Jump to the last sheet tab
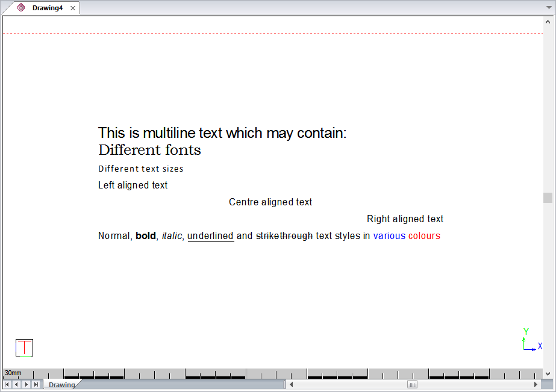556x392 pixels. pos(36,384)
